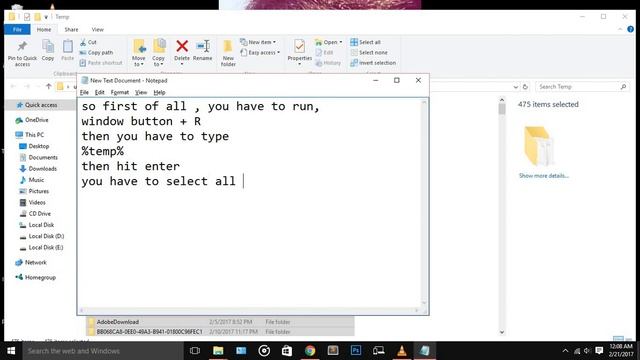Open File Explorer from the taskbar
This screenshot has width=640, height=360.
pyautogui.click(x=218, y=351)
